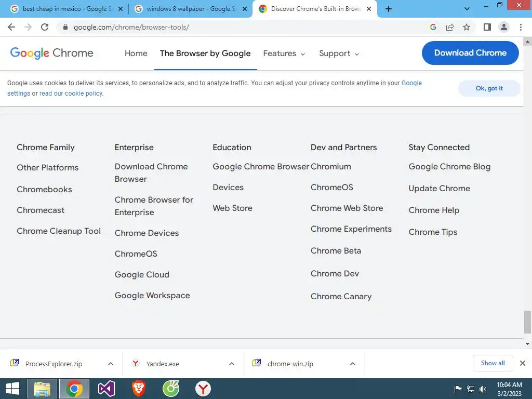Open the Chrome Tips link
The height and width of the screenshot is (399, 532).
pyautogui.click(x=433, y=232)
